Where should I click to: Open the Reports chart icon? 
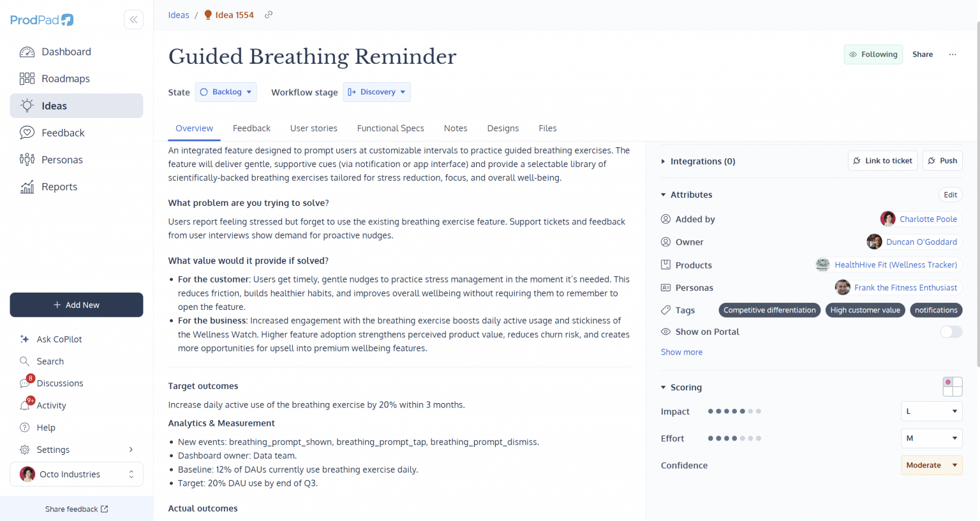tap(27, 187)
